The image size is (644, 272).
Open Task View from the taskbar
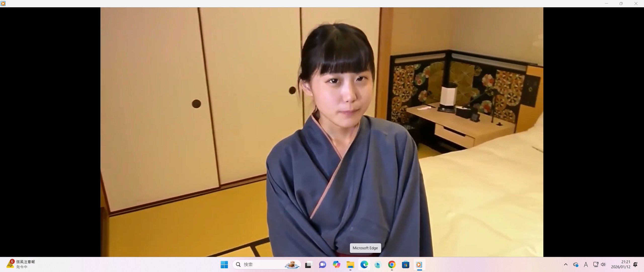[x=308, y=264]
